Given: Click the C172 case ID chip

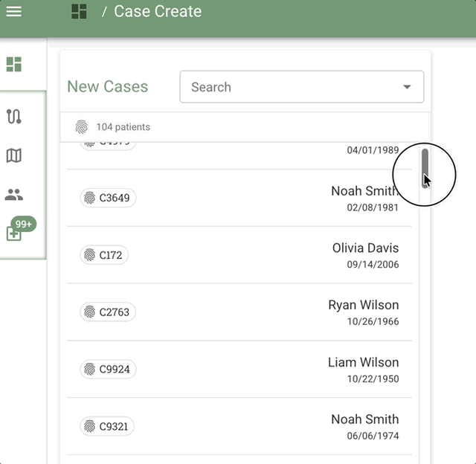Looking at the screenshot, I should point(104,255).
